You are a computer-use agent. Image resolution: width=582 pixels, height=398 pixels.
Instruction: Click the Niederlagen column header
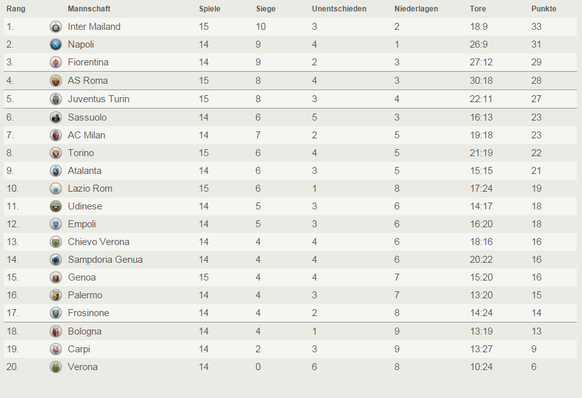point(416,9)
